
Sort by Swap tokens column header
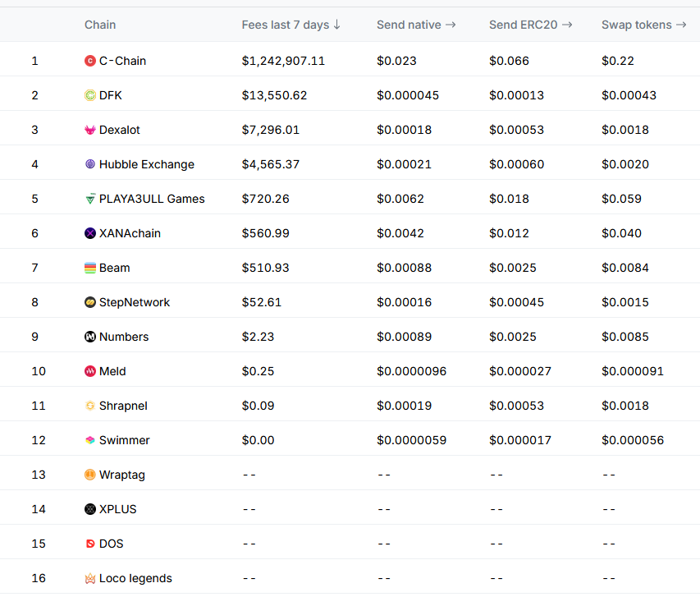643,25
